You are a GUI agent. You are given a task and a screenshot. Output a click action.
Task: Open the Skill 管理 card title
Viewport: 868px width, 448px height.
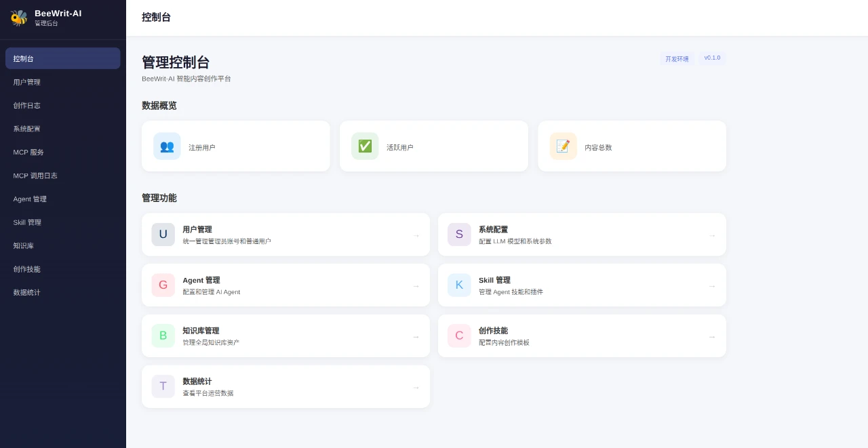tap(494, 280)
